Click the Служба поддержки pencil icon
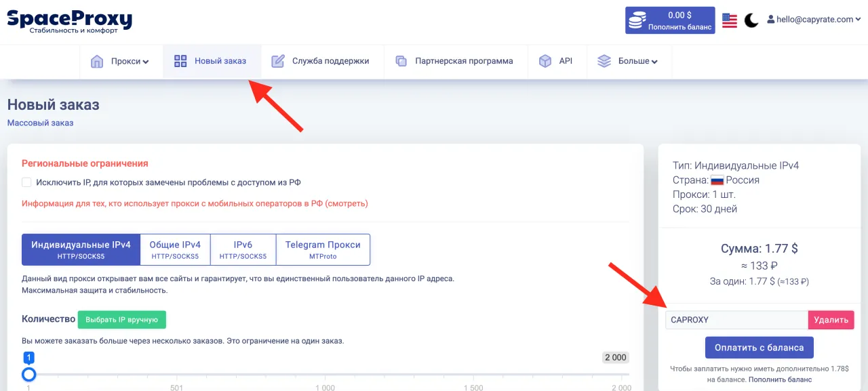 click(x=278, y=62)
